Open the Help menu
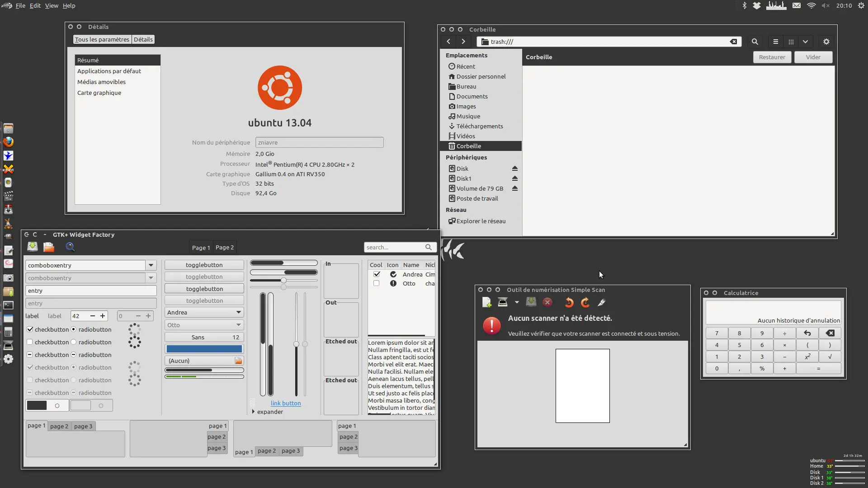This screenshot has height=488, width=868. click(x=69, y=5)
